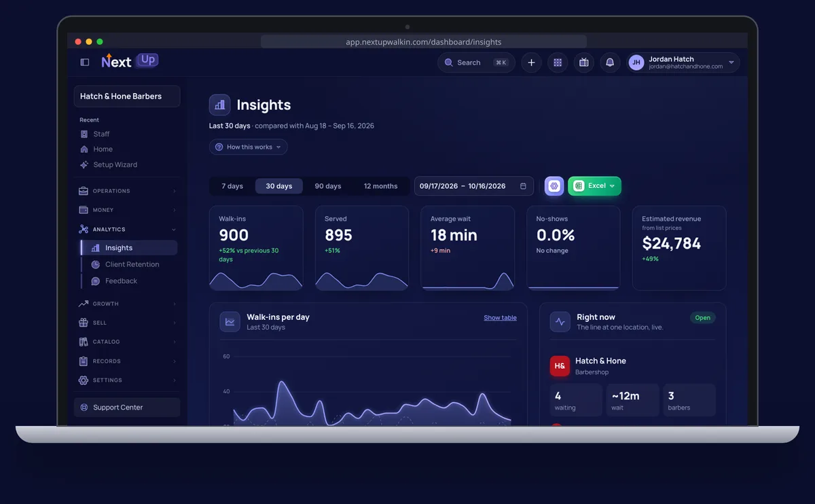Viewport: 815px width, 504px height.
Task: Click the H& Hatch & Hone logo
Action: [x=560, y=366]
